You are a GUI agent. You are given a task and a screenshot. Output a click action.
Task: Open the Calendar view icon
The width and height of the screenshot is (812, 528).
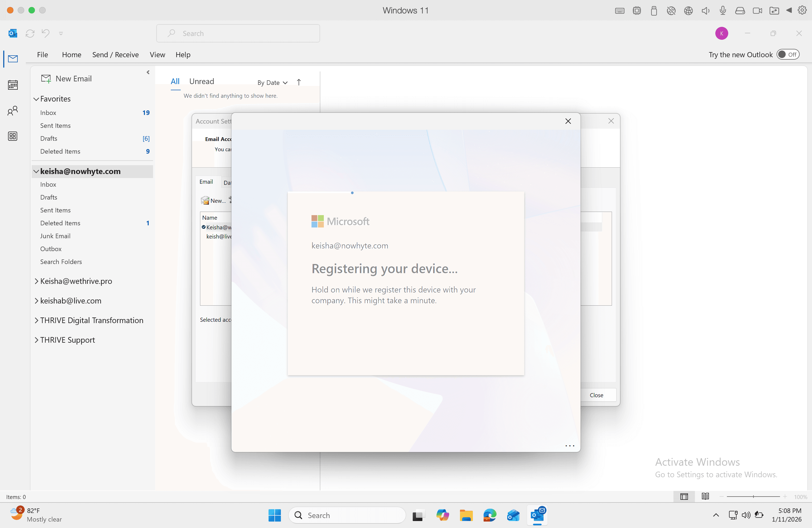pyautogui.click(x=13, y=85)
